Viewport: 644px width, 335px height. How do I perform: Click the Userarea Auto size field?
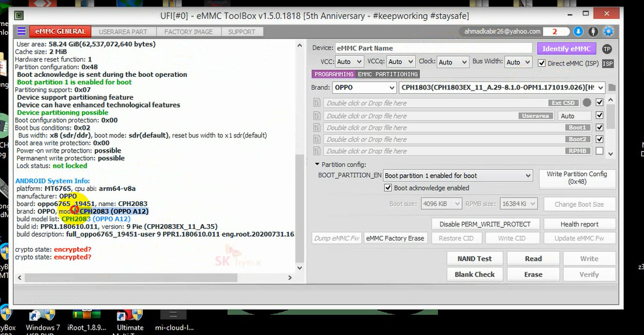tap(574, 116)
